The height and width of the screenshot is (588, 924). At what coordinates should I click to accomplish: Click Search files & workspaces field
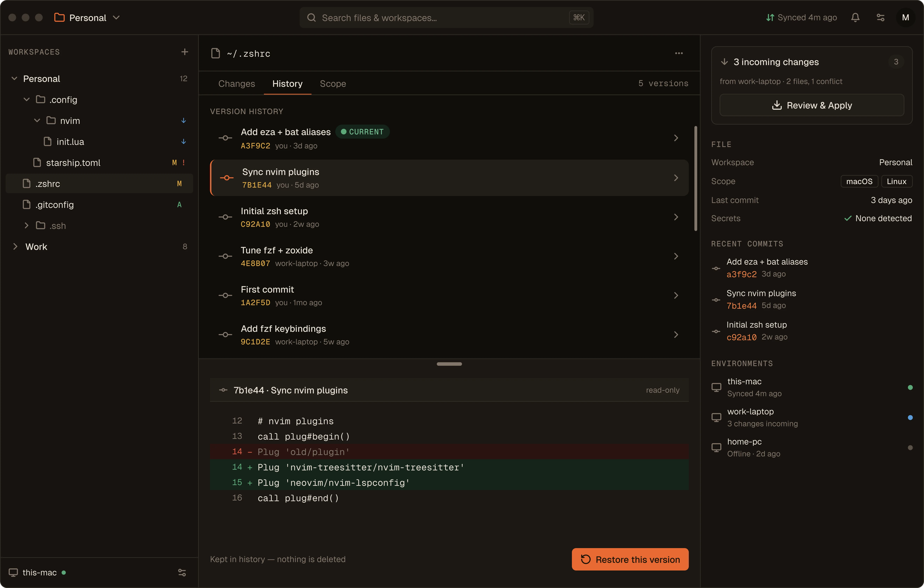tap(446, 18)
